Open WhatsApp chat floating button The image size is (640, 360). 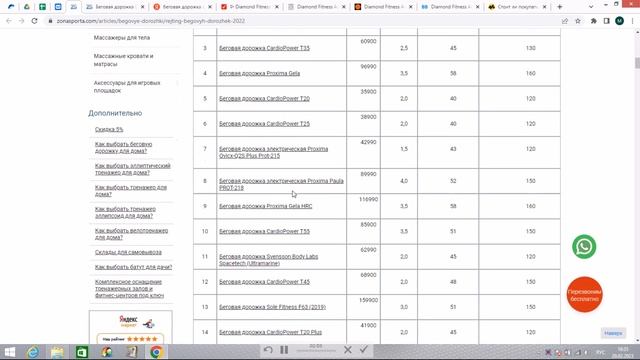coord(584,247)
